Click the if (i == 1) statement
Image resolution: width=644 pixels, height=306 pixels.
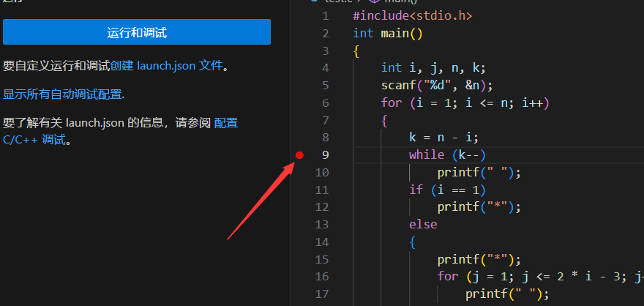(448, 190)
